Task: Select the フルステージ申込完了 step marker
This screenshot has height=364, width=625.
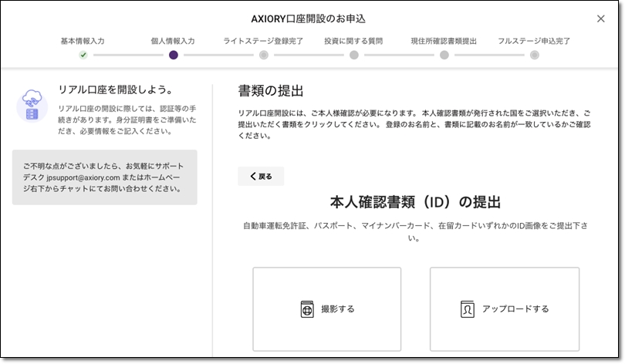Action: coord(535,55)
